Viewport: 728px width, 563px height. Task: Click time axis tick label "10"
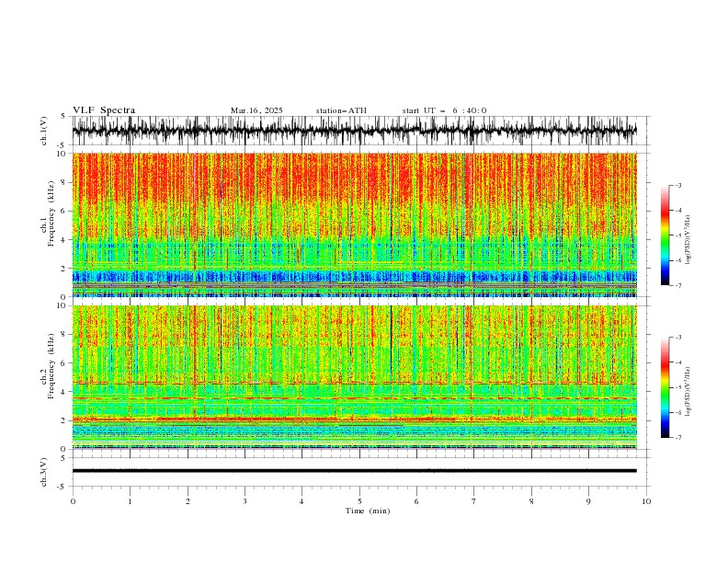point(646,501)
